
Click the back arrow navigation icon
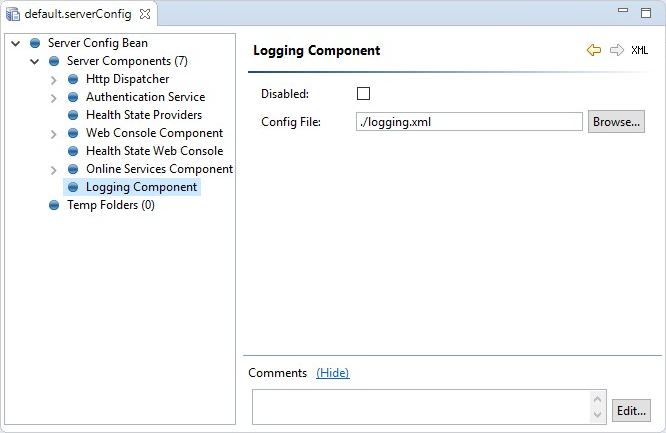point(594,50)
